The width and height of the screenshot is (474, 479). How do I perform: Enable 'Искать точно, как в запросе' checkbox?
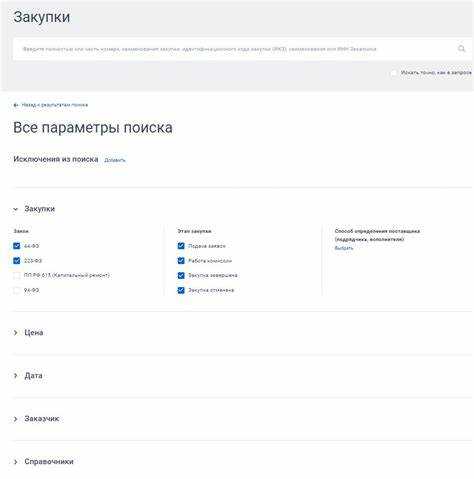click(x=394, y=73)
